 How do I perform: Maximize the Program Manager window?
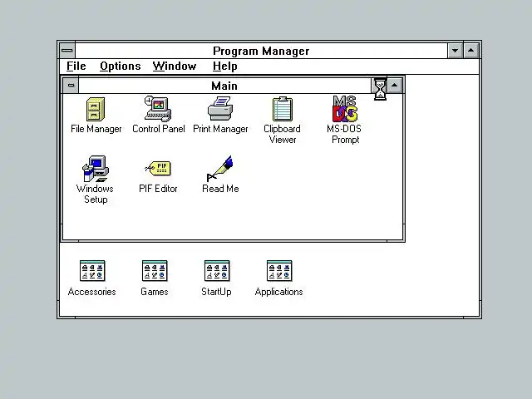click(471, 51)
